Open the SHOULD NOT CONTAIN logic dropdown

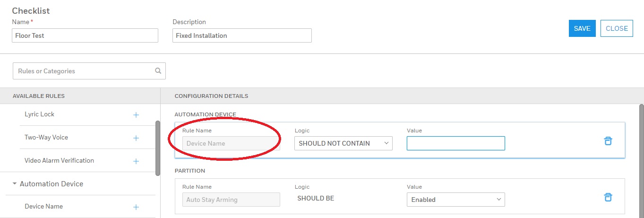tap(343, 143)
